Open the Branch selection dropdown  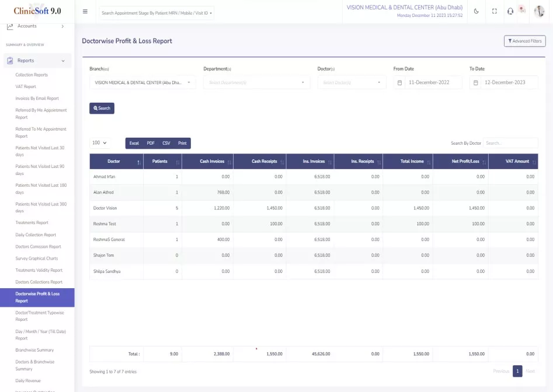142,83
